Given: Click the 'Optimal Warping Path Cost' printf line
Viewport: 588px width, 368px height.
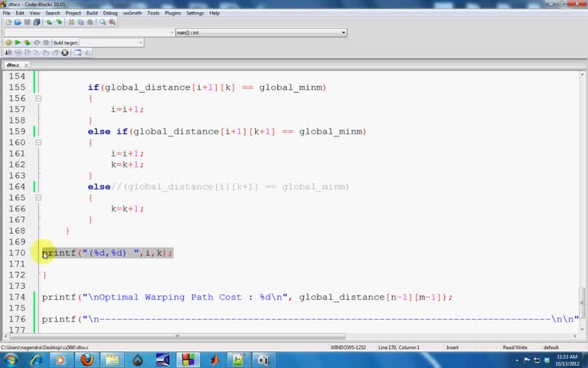Looking at the screenshot, I should point(247,297).
